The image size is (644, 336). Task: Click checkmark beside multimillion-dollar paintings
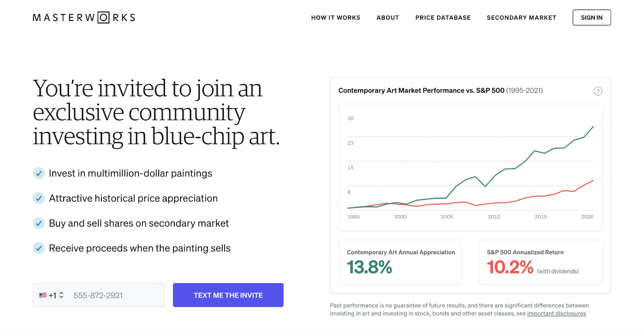pos(39,173)
